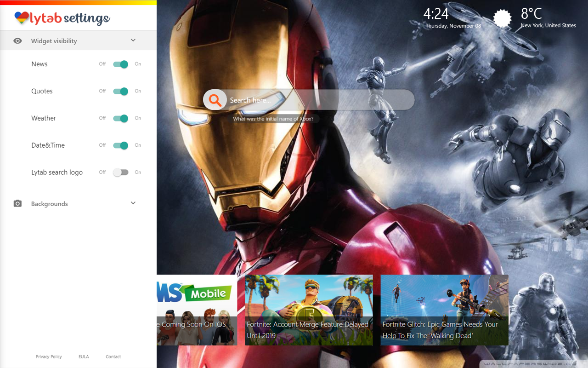Disable the Quotes widget switch
Image resolution: width=588 pixels, height=368 pixels.
121,91
